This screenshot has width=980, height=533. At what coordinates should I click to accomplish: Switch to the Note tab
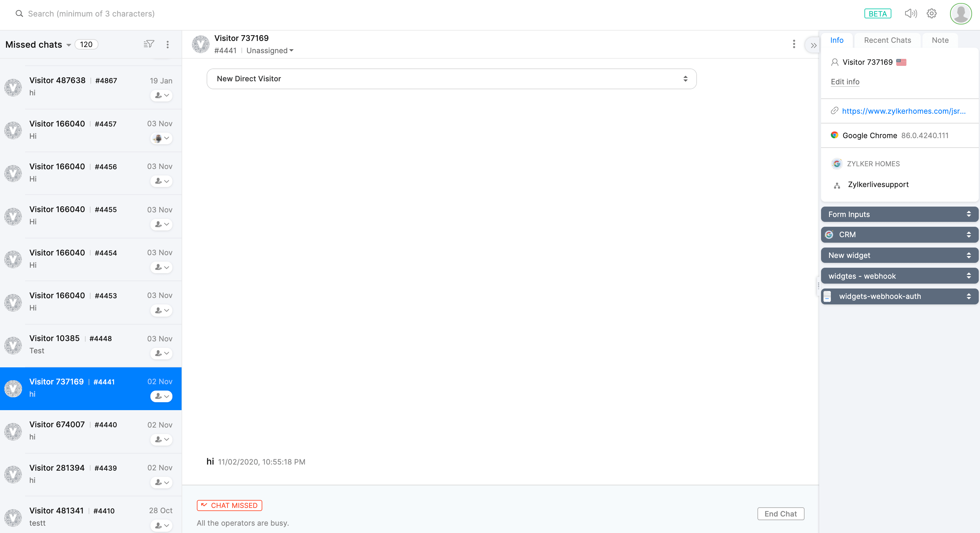point(940,40)
